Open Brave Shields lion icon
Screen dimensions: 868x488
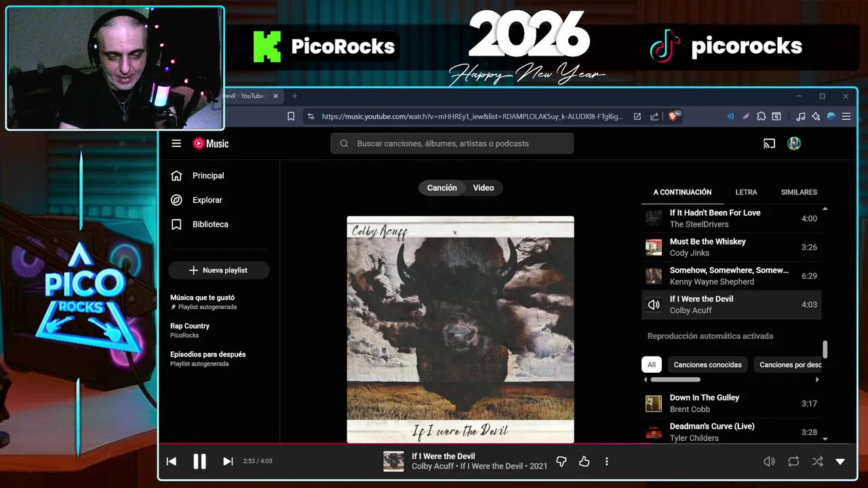pyautogui.click(x=675, y=117)
